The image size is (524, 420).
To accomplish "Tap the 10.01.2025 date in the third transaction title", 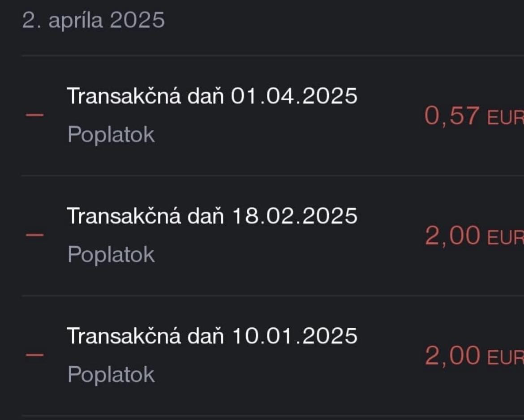I will (294, 335).
